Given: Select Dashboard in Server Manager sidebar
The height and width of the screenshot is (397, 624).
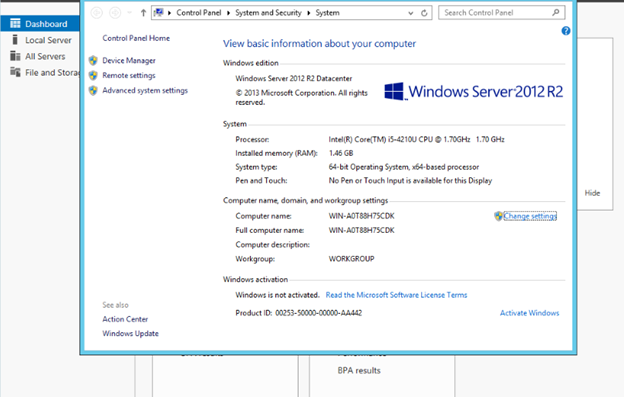Looking at the screenshot, I should (40, 24).
